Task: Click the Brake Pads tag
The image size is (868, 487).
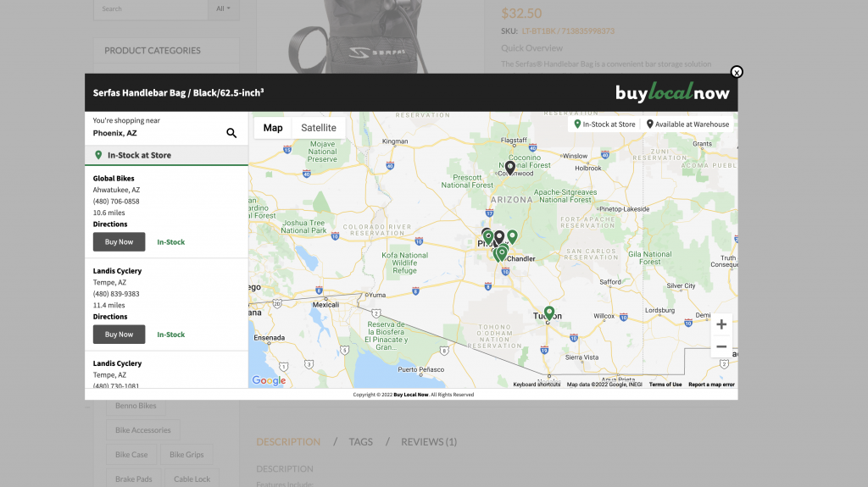Action: pyautogui.click(x=133, y=479)
